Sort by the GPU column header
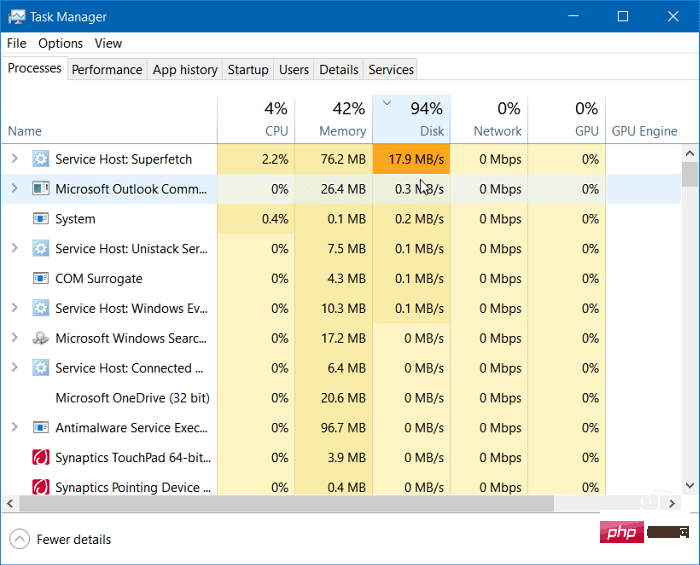The image size is (700, 565). [567, 120]
